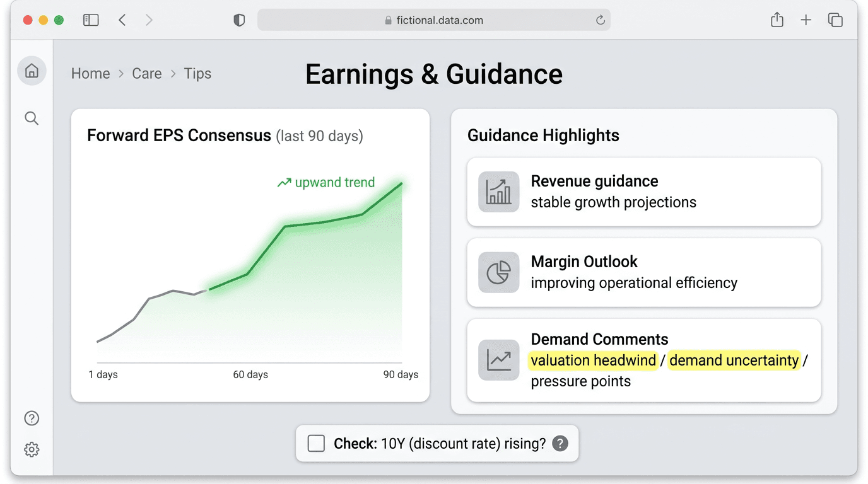Click the Margin Outlook pie chart icon
This screenshot has width=868, height=484.
click(498, 272)
